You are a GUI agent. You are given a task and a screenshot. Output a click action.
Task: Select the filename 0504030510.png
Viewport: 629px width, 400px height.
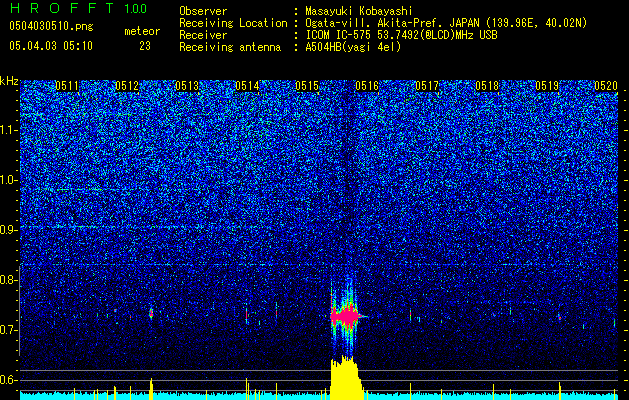click(x=51, y=26)
